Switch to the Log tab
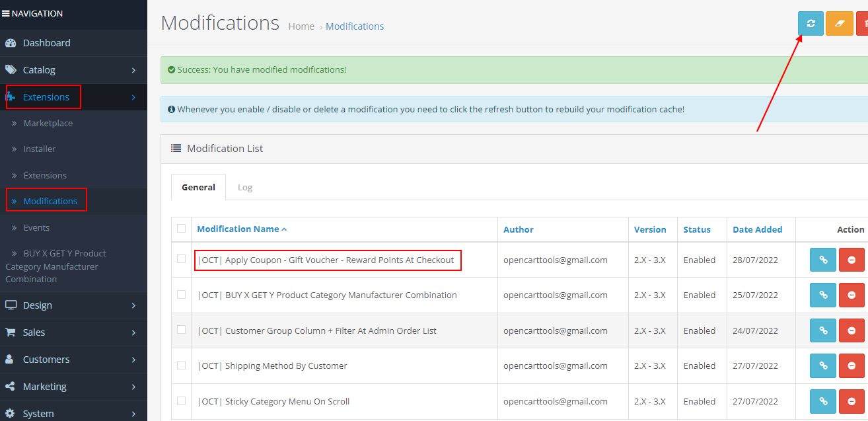The height and width of the screenshot is (421, 868). coord(245,187)
